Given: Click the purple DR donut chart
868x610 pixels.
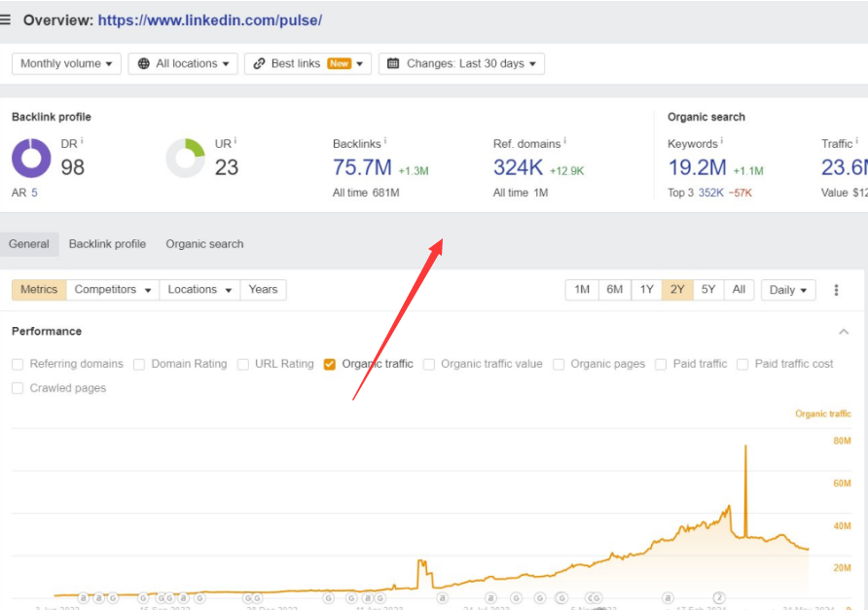Looking at the screenshot, I should click(31, 159).
